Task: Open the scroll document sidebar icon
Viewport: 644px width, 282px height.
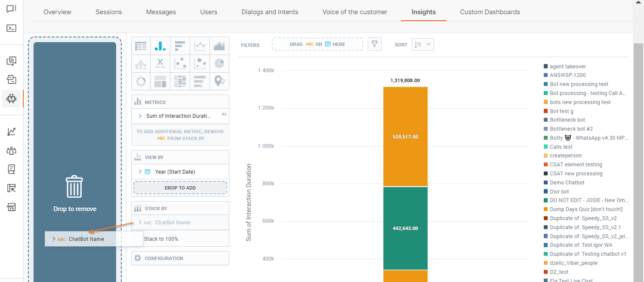Action: pyautogui.click(x=12, y=169)
